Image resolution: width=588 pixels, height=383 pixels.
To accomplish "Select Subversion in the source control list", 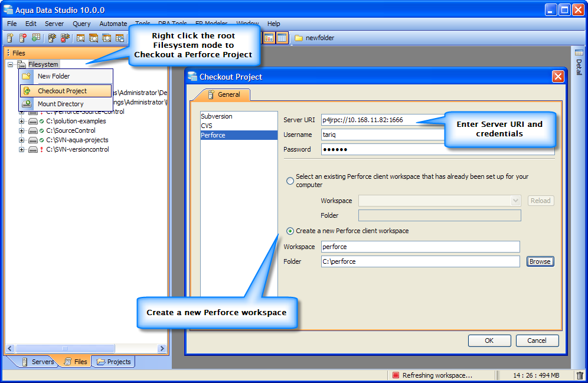I will pyautogui.click(x=239, y=116).
